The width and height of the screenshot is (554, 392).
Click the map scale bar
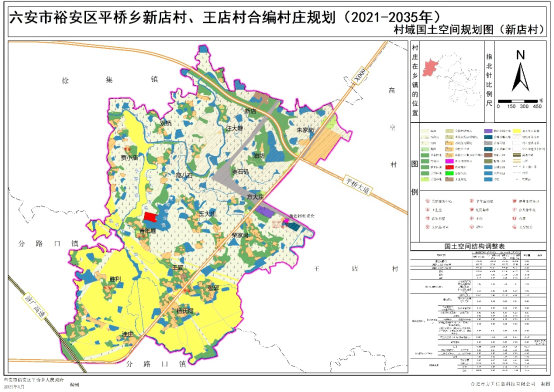518,101
